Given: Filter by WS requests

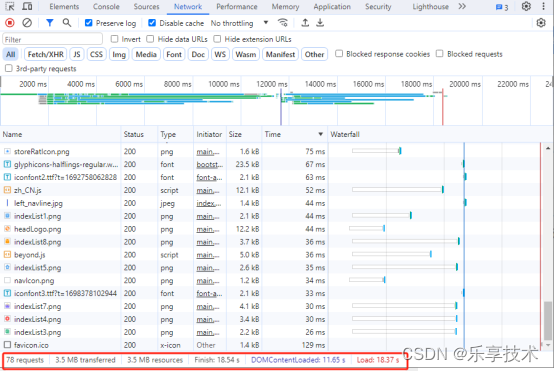Looking at the screenshot, I should coord(220,54).
